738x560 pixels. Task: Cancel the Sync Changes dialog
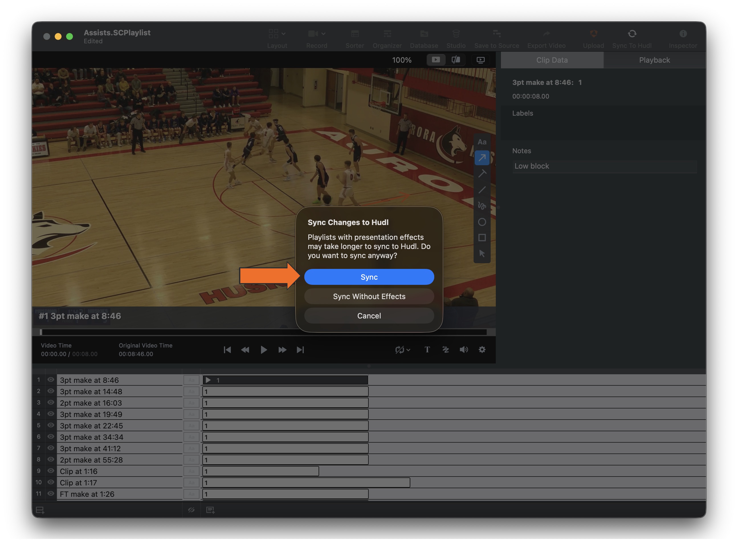point(369,316)
